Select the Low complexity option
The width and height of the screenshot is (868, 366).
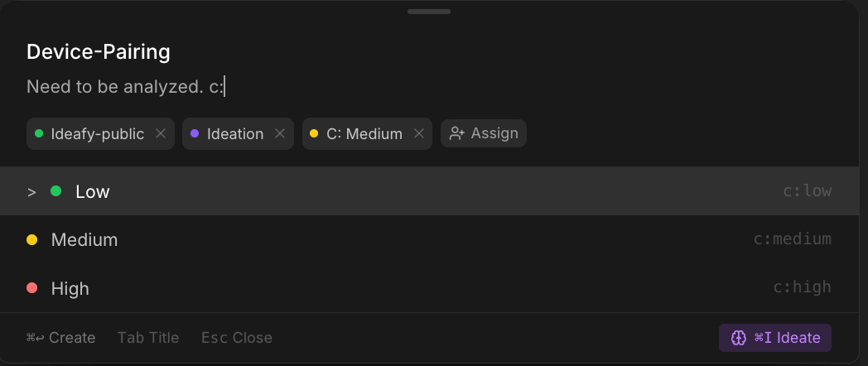(x=92, y=191)
